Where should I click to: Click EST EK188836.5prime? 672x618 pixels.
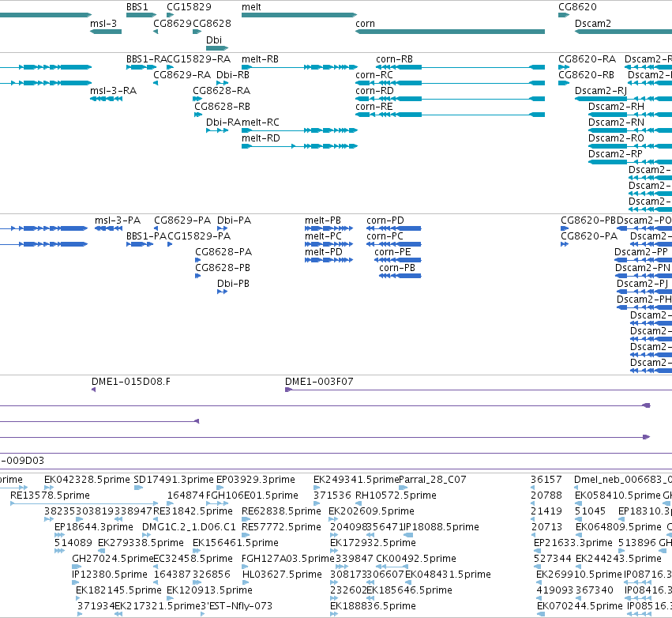coord(334,614)
